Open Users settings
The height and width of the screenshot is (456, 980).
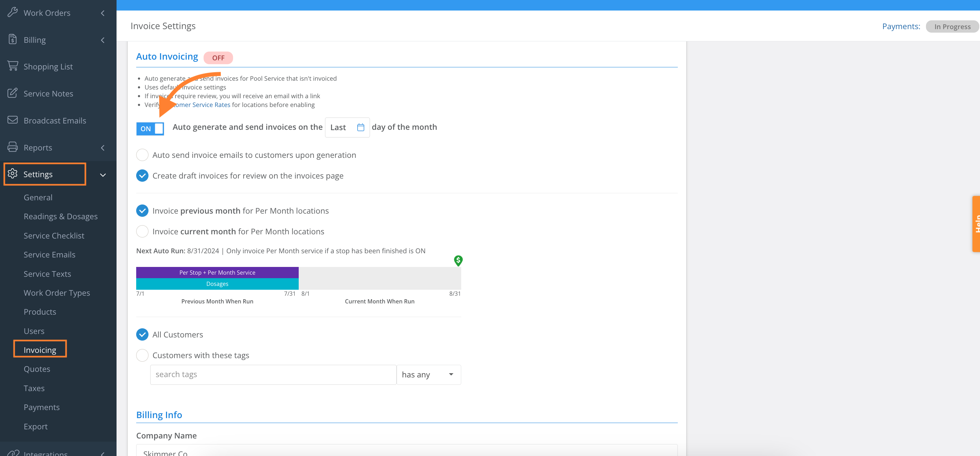pos(34,331)
